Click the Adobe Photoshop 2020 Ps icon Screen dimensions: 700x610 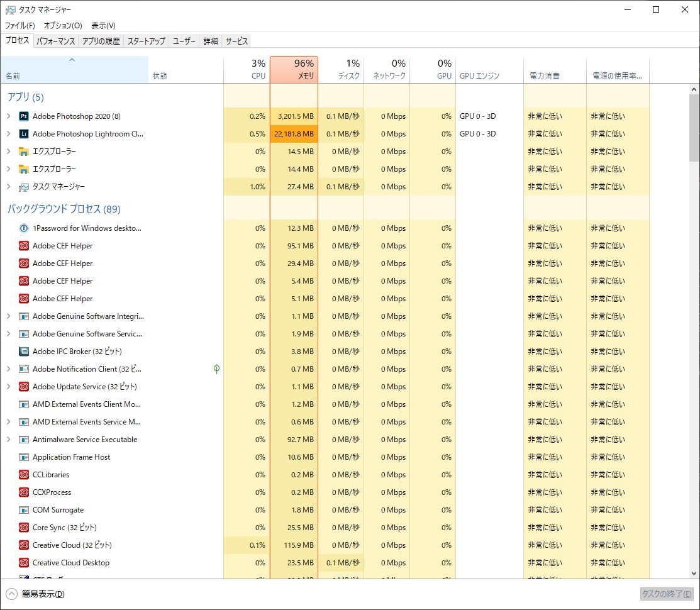click(x=24, y=116)
